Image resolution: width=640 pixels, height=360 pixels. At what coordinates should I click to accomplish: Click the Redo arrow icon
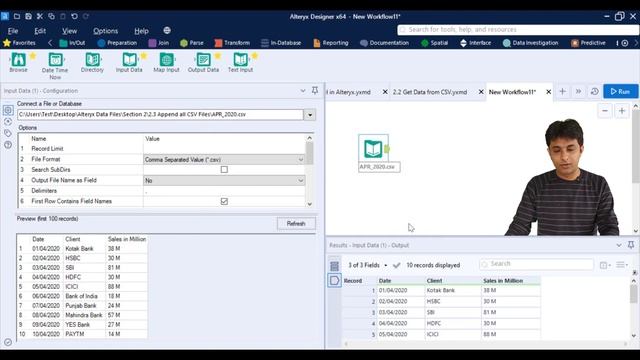click(86, 16)
